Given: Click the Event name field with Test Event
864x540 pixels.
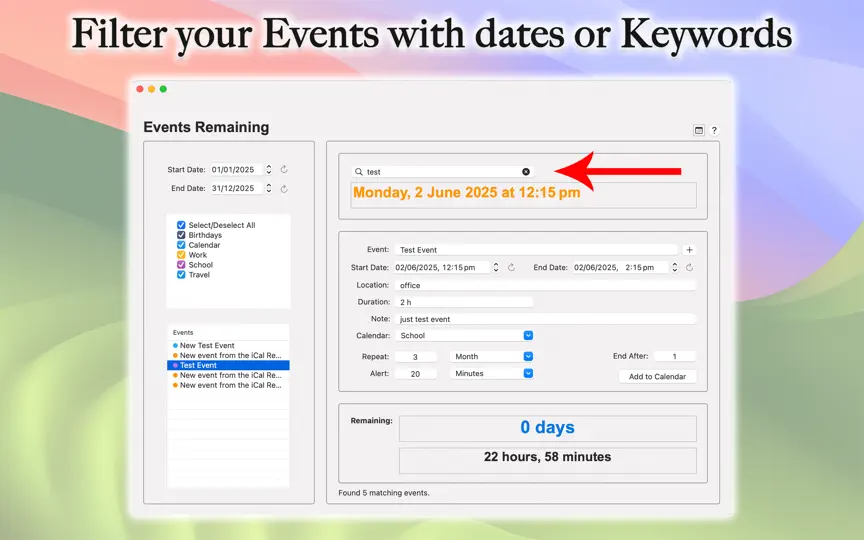Looking at the screenshot, I should coord(537,250).
